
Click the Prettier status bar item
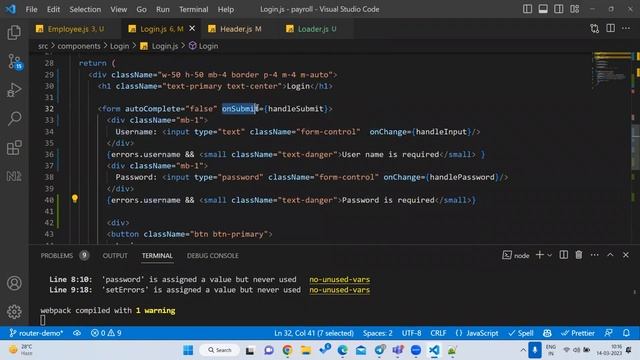click(578, 333)
